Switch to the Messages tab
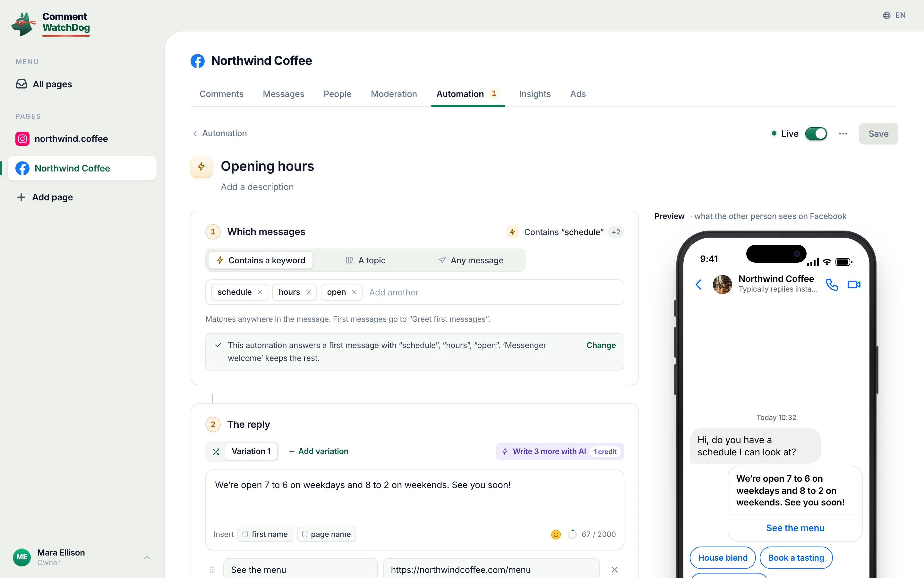This screenshot has height=578, width=924. (283, 94)
